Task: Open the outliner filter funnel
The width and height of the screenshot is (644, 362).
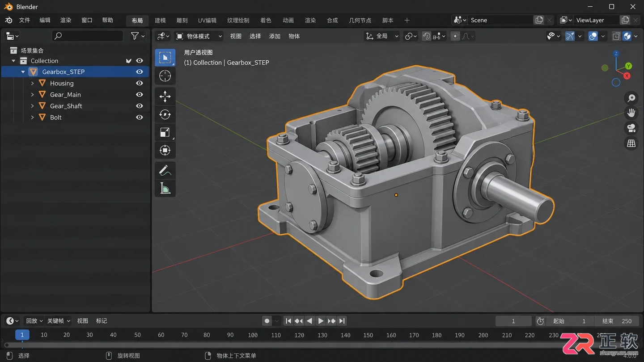Action: [x=135, y=36]
